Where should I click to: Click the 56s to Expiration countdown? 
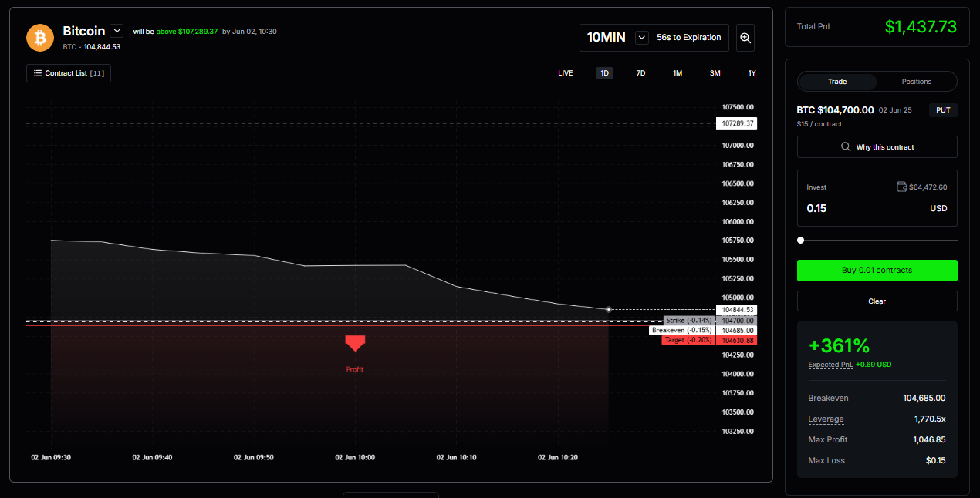[688, 37]
